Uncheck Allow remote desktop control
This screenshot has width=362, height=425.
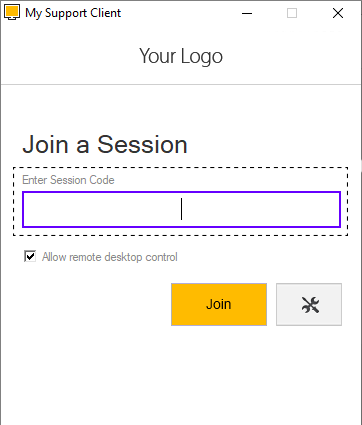click(30, 257)
